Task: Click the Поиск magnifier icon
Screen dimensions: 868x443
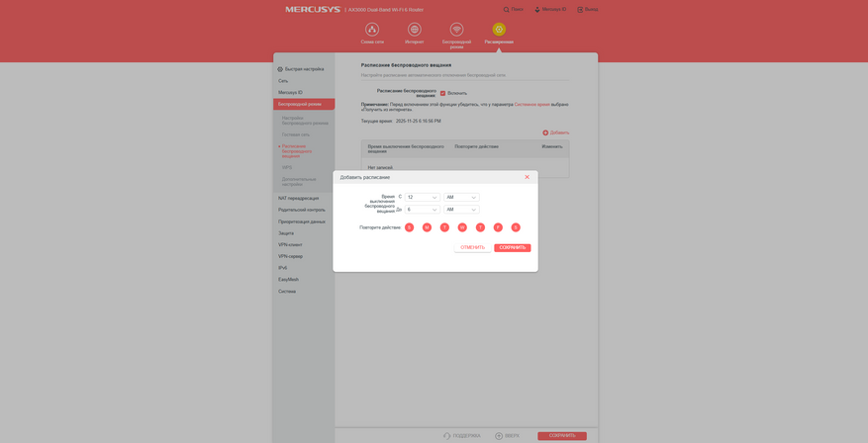Action: [x=506, y=10]
